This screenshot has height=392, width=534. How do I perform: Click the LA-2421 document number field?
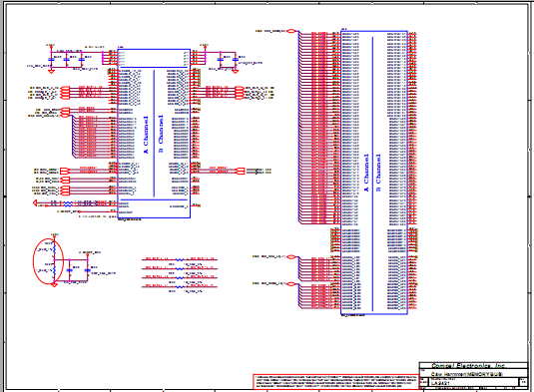(440, 383)
